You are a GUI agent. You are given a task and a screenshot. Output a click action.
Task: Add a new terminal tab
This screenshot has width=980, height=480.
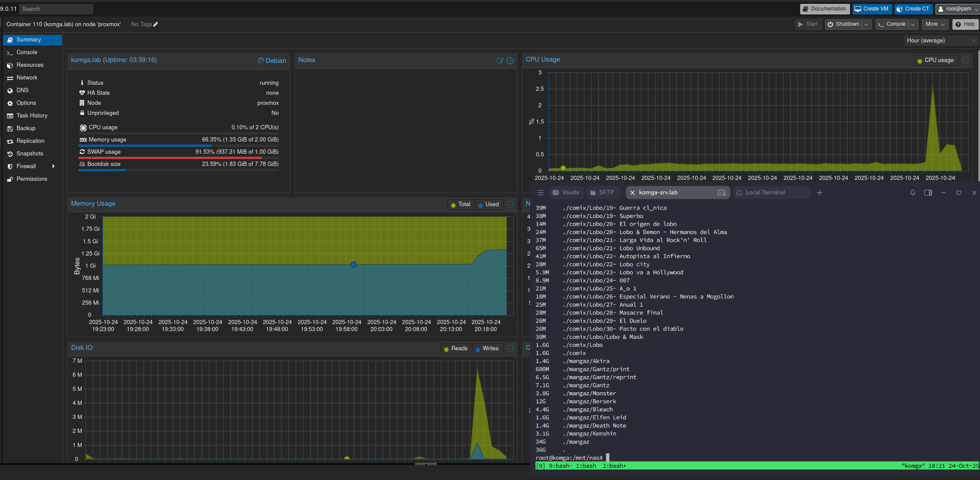tap(819, 193)
